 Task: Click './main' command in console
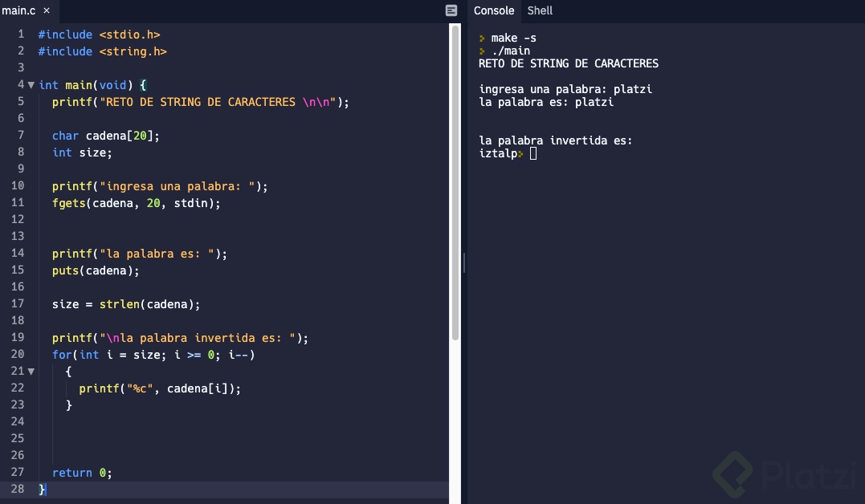[x=511, y=51]
